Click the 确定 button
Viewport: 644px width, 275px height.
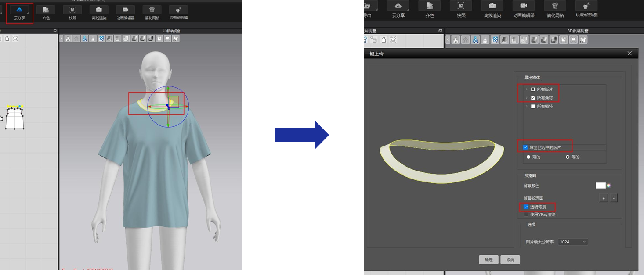488,260
